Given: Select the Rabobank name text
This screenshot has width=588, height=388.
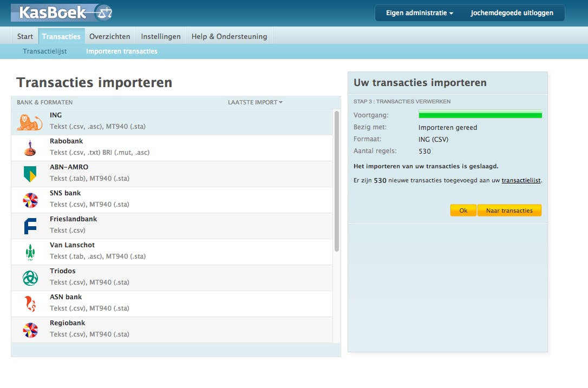Looking at the screenshot, I should click(x=67, y=141).
